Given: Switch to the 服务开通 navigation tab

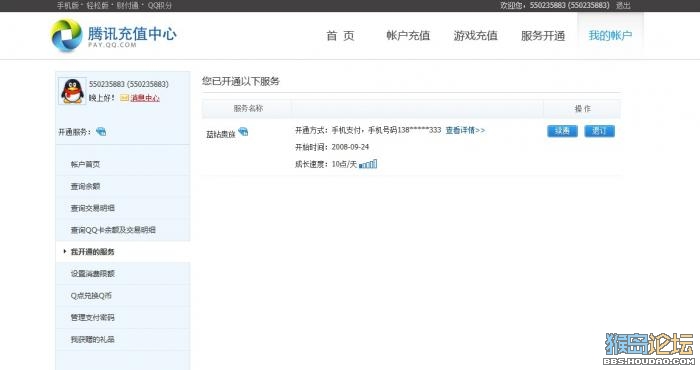Looking at the screenshot, I should (543, 36).
